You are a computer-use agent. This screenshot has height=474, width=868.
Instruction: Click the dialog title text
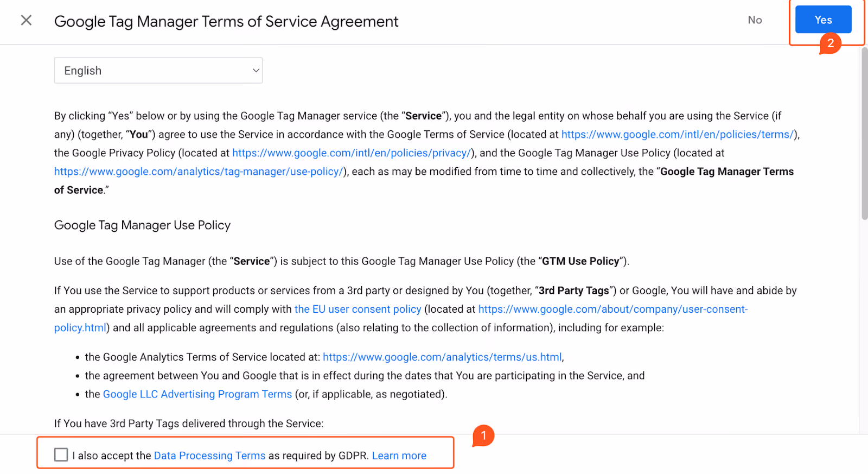226,21
